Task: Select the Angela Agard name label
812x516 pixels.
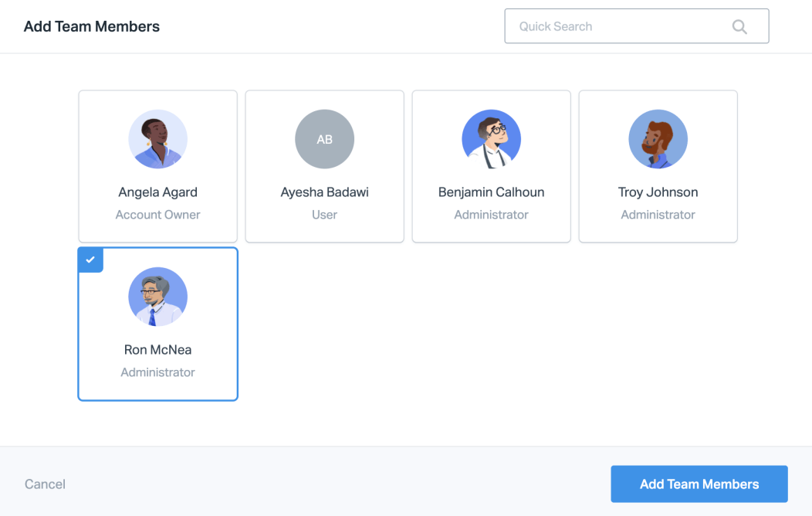Action: (158, 192)
